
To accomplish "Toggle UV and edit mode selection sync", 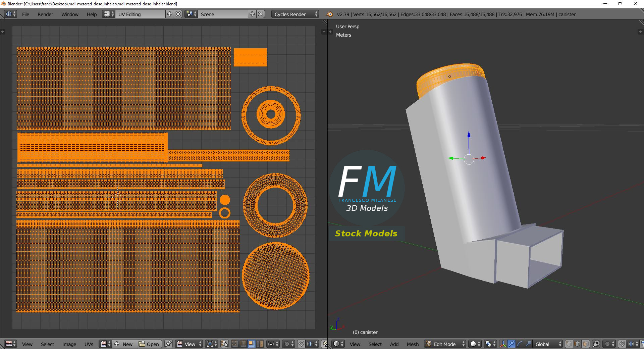I will point(225,344).
